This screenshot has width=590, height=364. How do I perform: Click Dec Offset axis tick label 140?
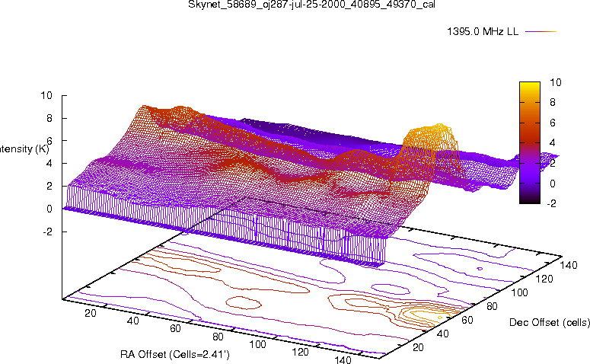point(569,265)
